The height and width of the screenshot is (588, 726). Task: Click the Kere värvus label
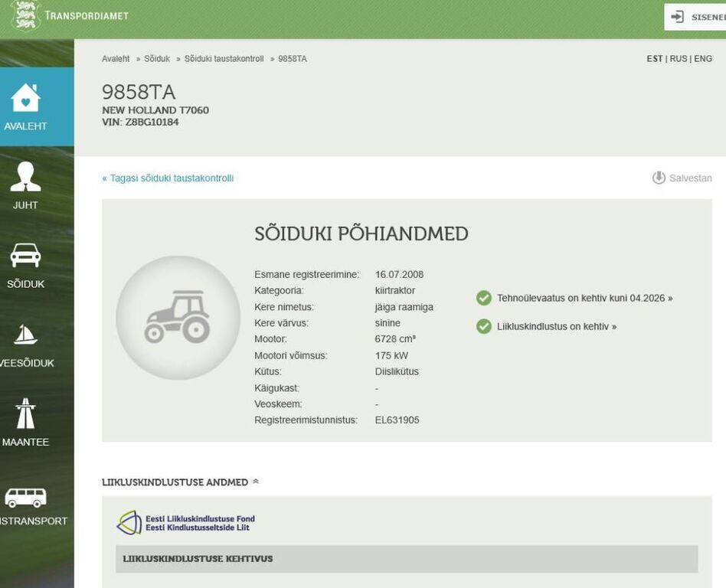tap(282, 322)
